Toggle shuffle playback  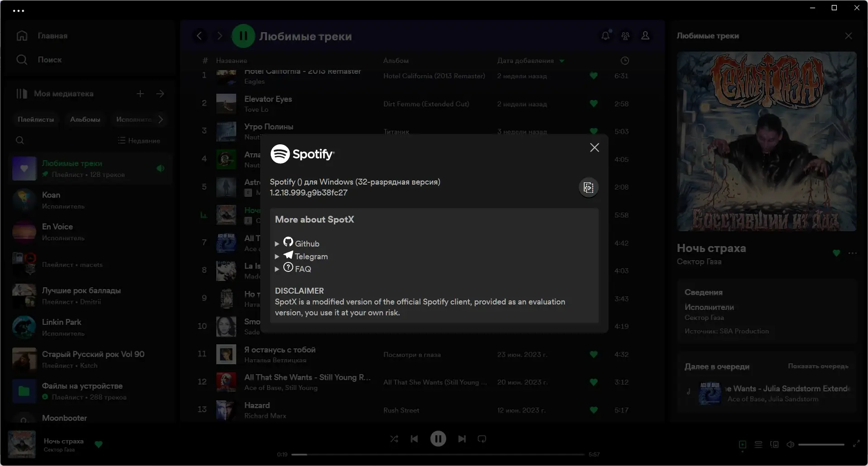point(394,439)
